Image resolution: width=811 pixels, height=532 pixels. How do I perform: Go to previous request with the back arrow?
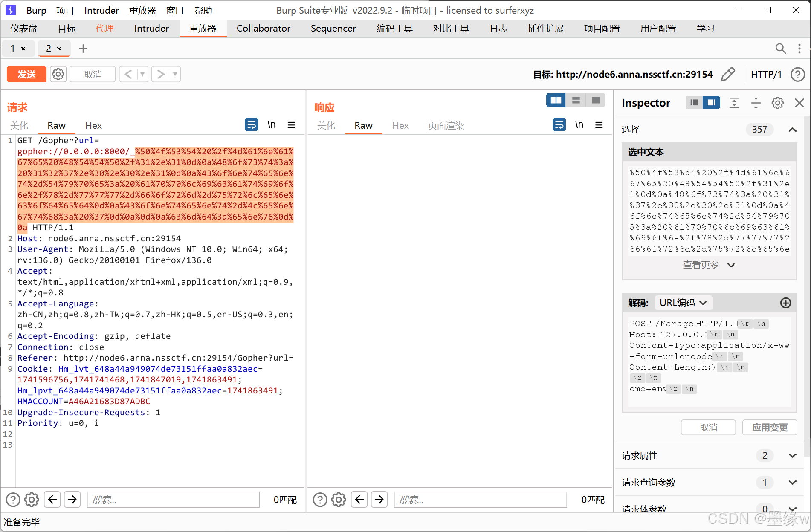(x=128, y=74)
